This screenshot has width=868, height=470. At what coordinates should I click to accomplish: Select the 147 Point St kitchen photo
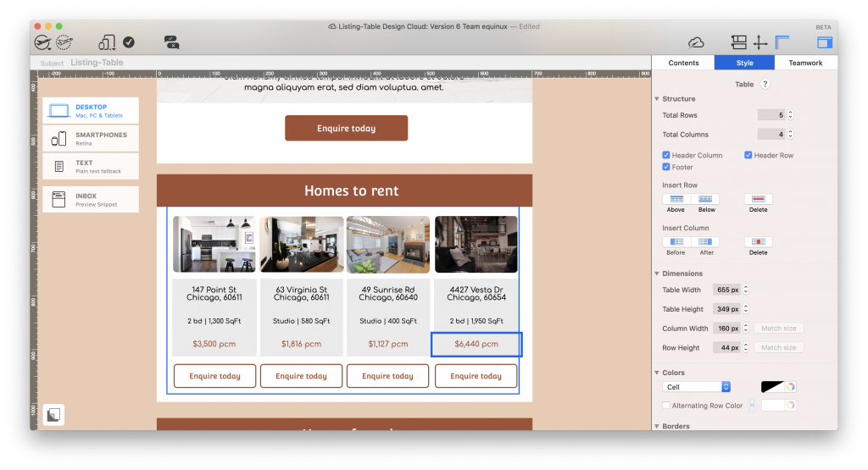(214, 245)
